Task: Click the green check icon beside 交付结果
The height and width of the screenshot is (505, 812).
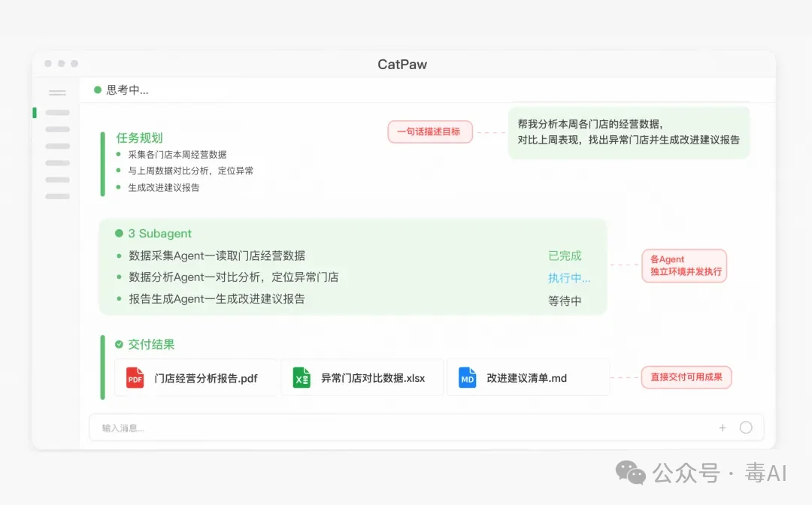Action: click(x=119, y=344)
